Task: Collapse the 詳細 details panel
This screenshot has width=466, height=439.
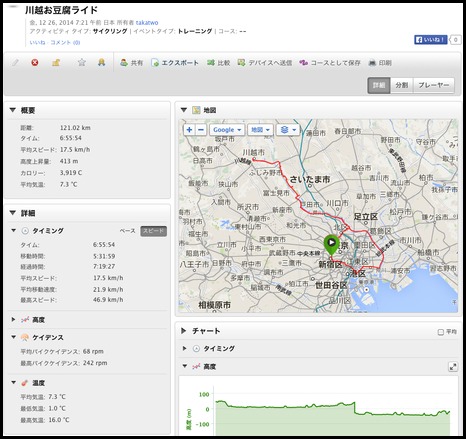Action: pyautogui.click(x=13, y=213)
